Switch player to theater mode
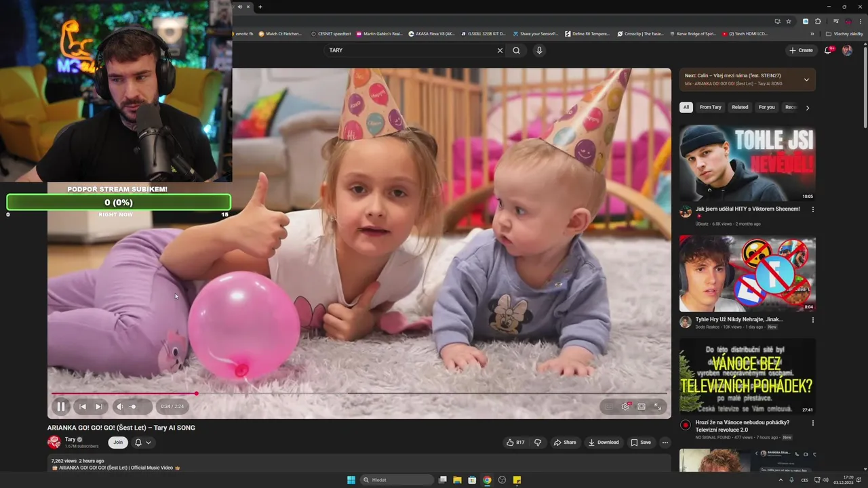This screenshot has width=868, height=488. coord(642,407)
